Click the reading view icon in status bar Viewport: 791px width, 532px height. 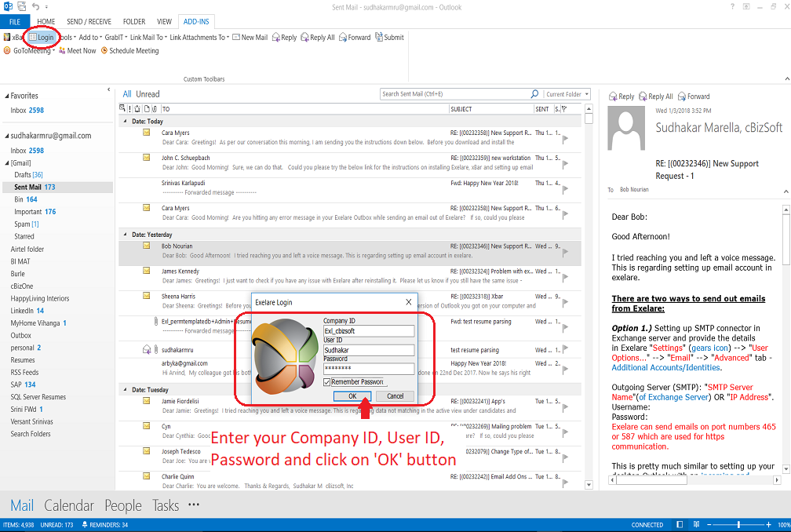(x=696, y=524)
